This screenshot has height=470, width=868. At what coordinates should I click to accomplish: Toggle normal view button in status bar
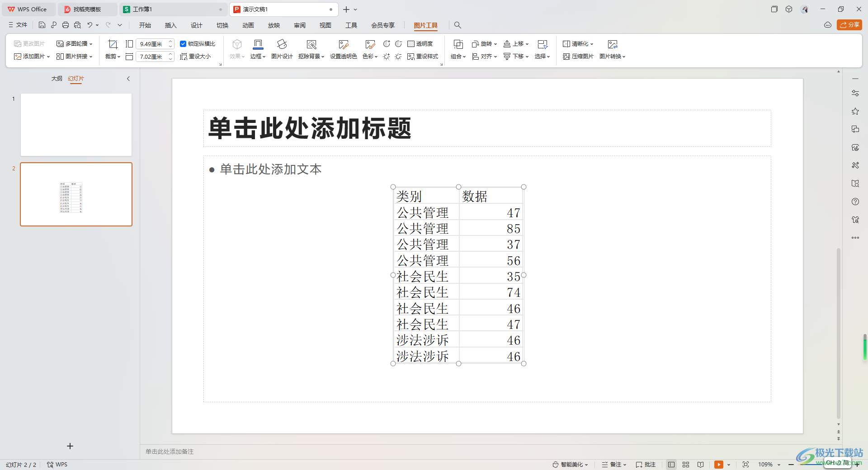671,465
